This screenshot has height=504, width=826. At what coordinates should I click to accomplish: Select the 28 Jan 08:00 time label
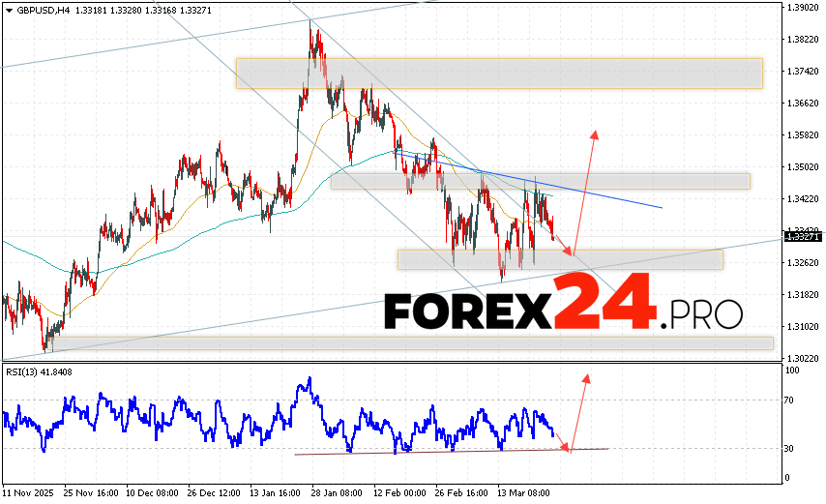[x=338, y=493]
